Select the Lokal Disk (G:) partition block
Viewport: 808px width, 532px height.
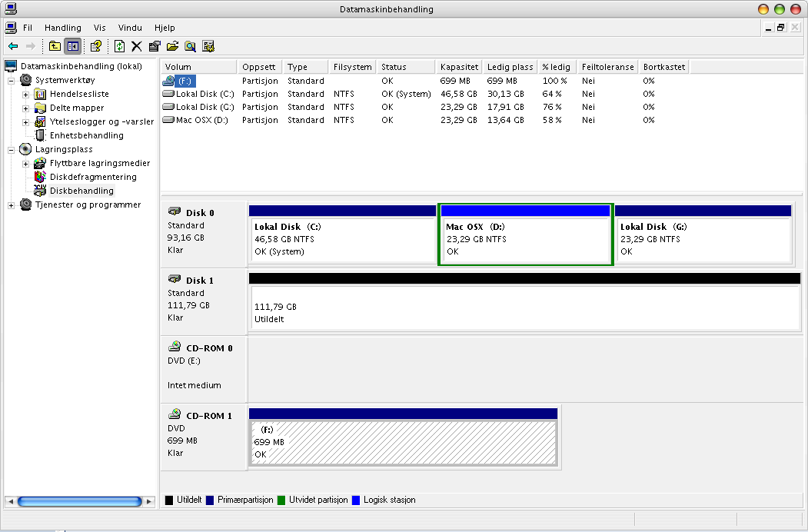pyautogui.click(x=703, y=234)
